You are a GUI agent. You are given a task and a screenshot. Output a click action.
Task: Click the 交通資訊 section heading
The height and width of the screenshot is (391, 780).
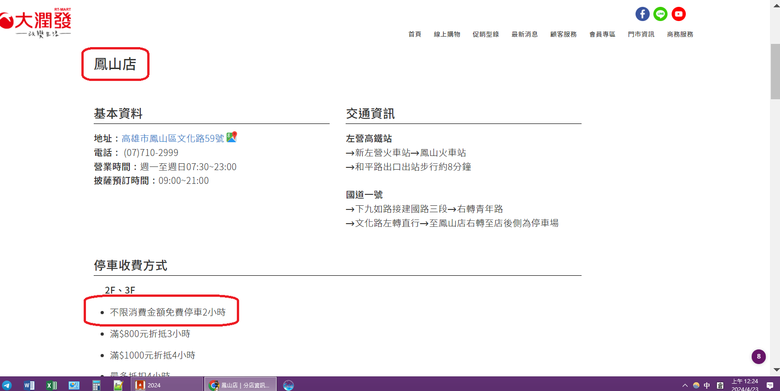click(x=371, y=113)
